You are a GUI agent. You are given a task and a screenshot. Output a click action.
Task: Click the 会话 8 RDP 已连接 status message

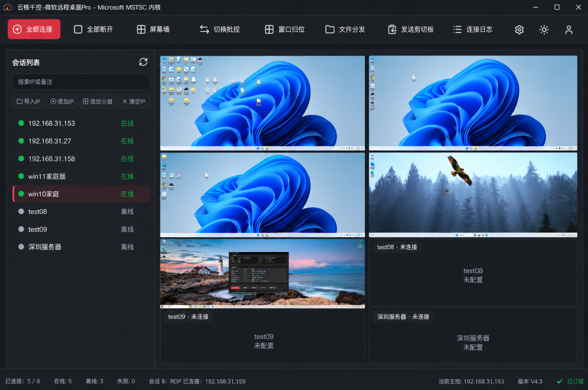pyautogui.click(x=197, y=381)
